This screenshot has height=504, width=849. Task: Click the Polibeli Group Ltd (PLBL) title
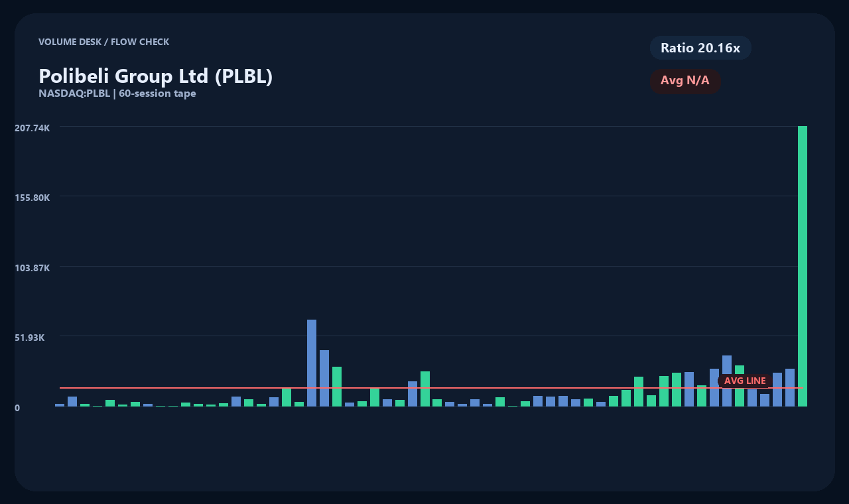156,76
